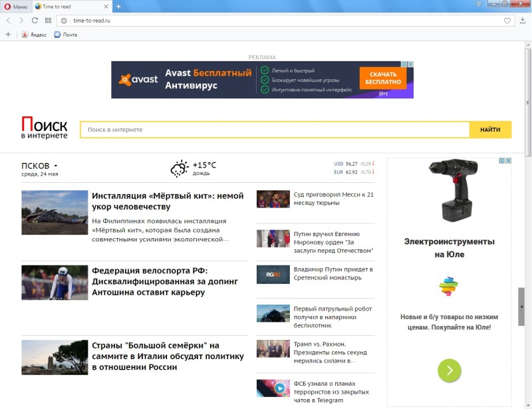Expand the ПСКОВ city dropdown
Screen dimensions: 532x409
pyautogui.click(x=56, y=166)
